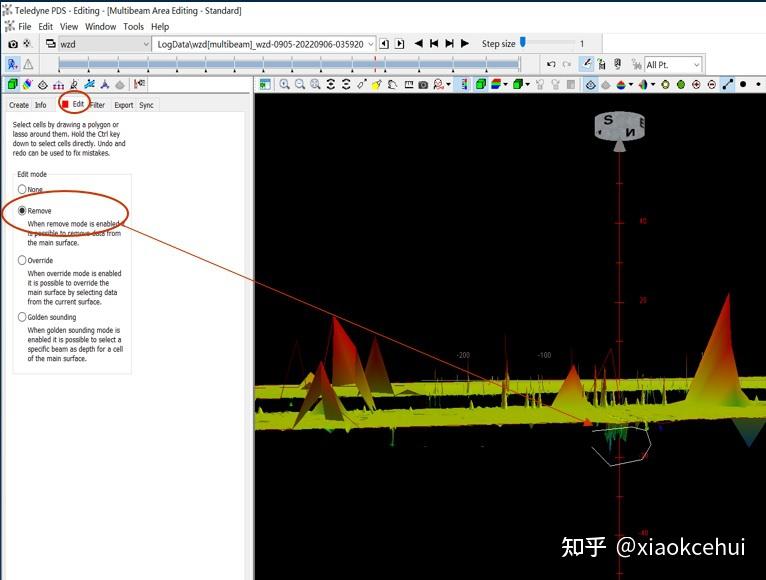766x580 pixels.
Task: Open the Tools menu
Action: tap(133, 26)
